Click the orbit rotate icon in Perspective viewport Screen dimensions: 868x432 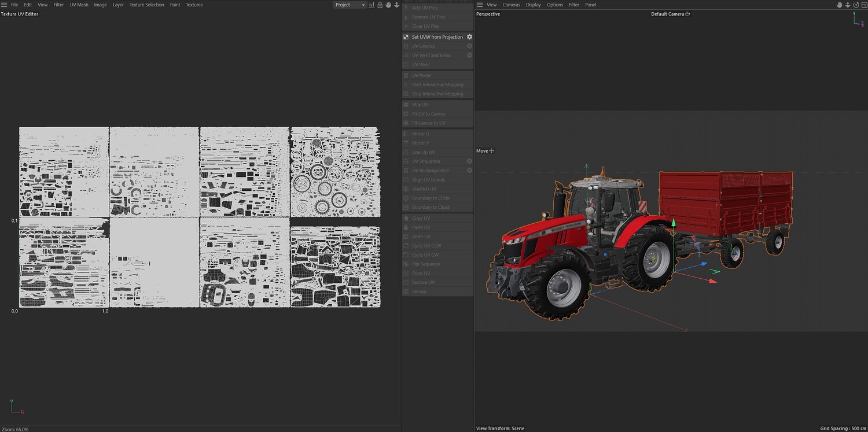[856, 5]
